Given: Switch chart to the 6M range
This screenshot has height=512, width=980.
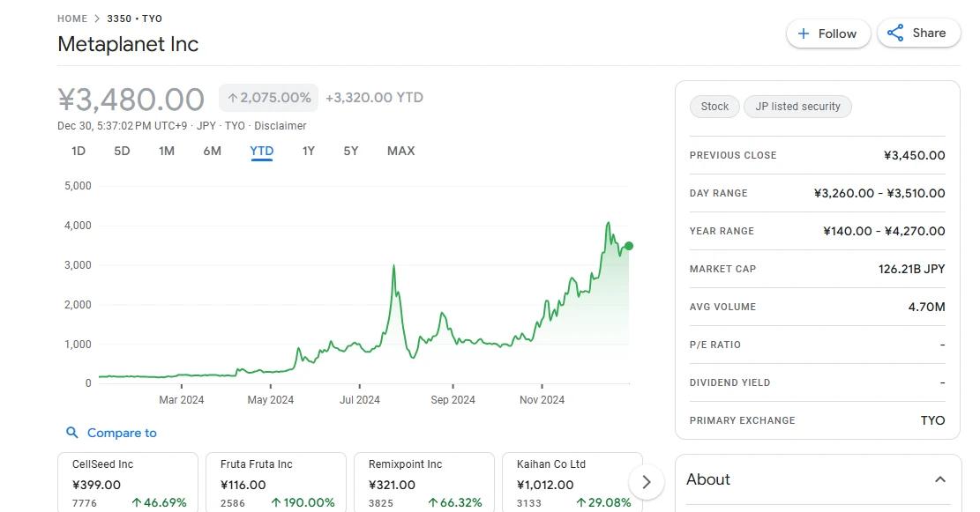Looking at the screenshot, I should [213, 151].
